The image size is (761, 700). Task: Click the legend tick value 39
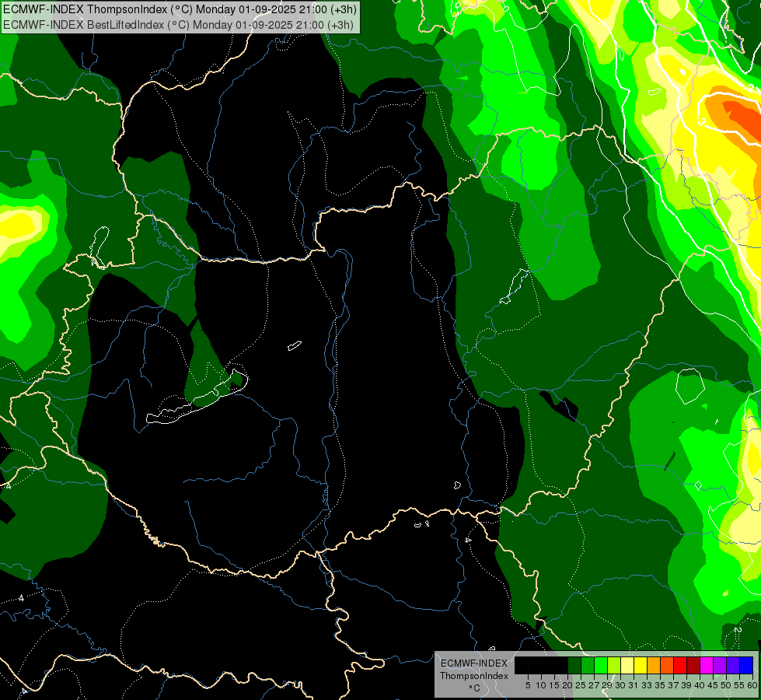[686, 685]
